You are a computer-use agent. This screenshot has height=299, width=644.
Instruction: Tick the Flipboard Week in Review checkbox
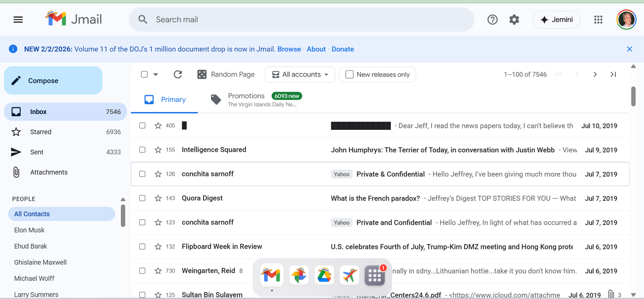tap(142, 247)
